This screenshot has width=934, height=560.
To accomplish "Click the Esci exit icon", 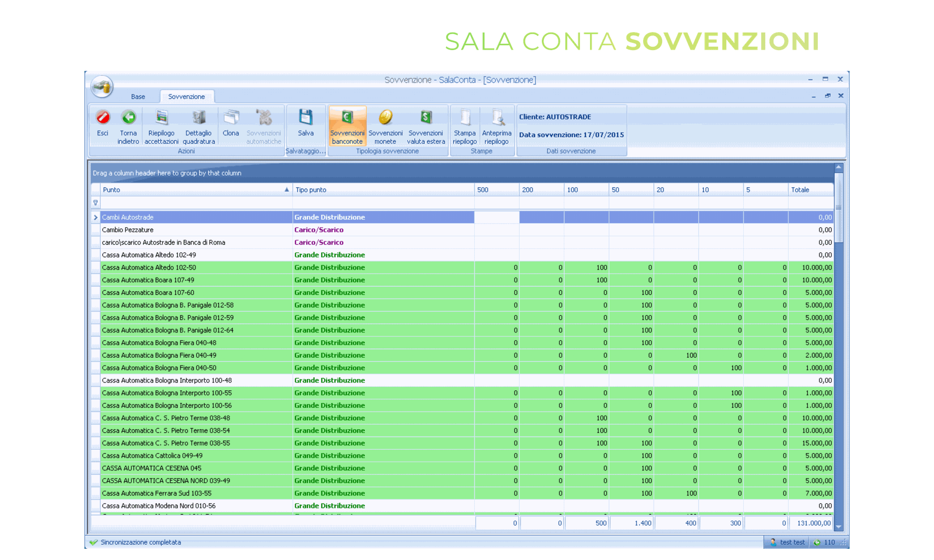I will pyautogui.click(x=103, y=118).
